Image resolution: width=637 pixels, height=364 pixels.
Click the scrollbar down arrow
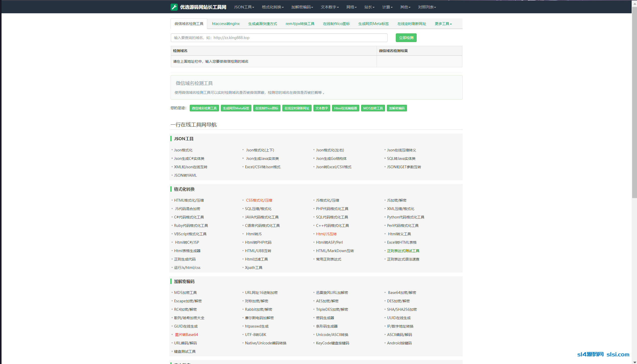(634, 362)
